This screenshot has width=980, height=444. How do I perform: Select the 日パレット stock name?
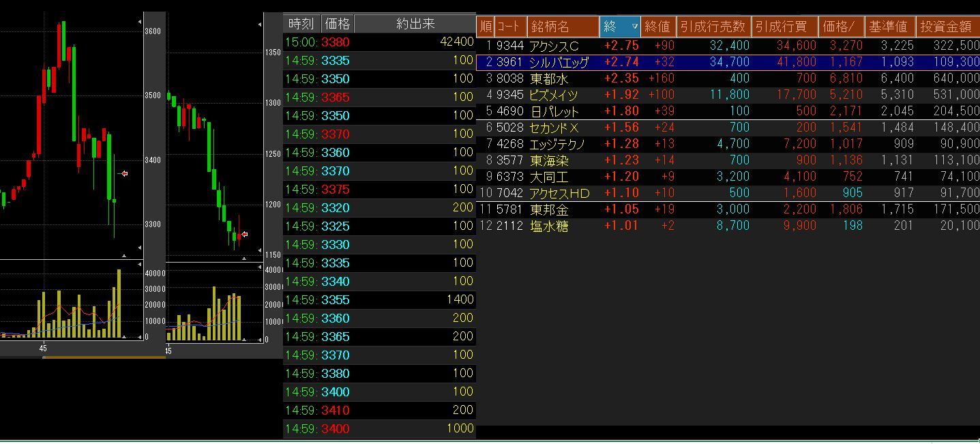point(554,111)
